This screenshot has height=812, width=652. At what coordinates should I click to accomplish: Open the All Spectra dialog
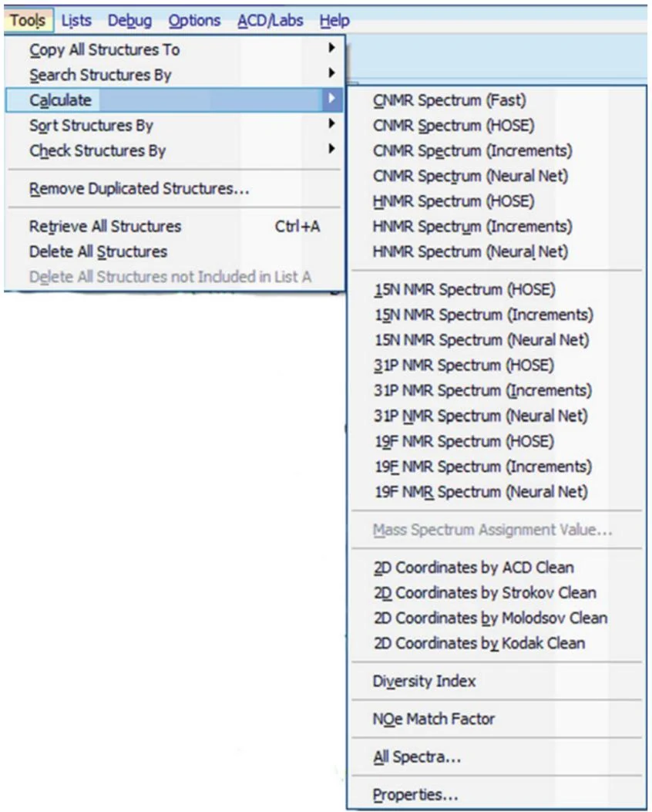[497, 757]
